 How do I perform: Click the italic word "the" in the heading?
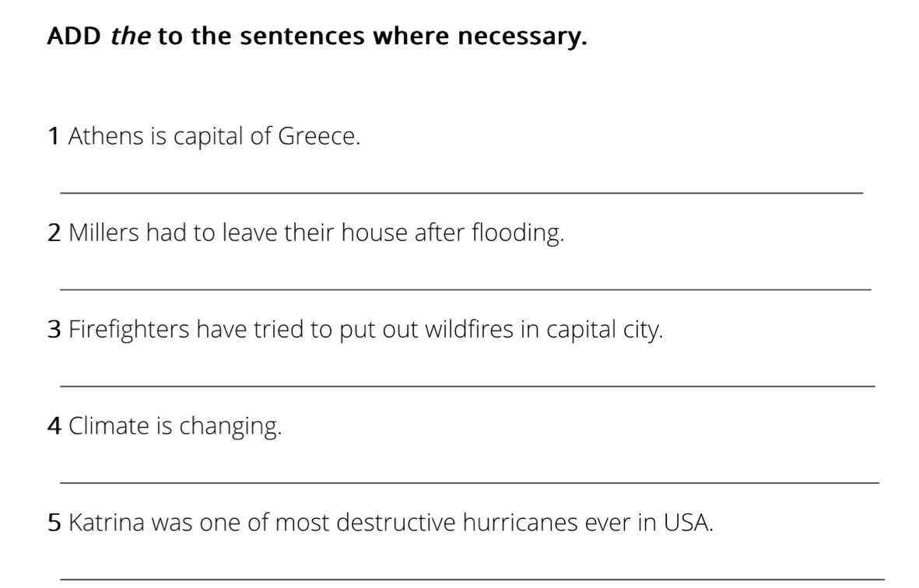point(131,36)
